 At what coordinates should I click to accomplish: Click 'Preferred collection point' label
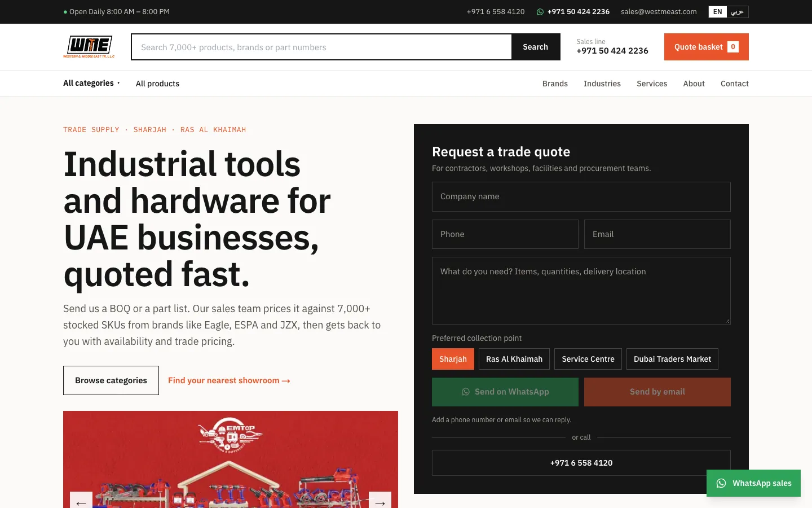[x=476, y=338]
